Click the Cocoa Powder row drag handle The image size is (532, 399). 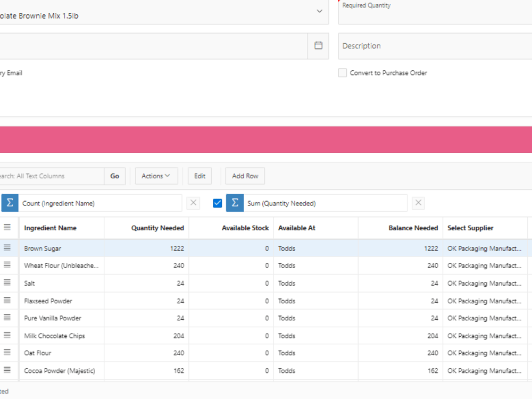pyautogui.click(x=9, y=370)
